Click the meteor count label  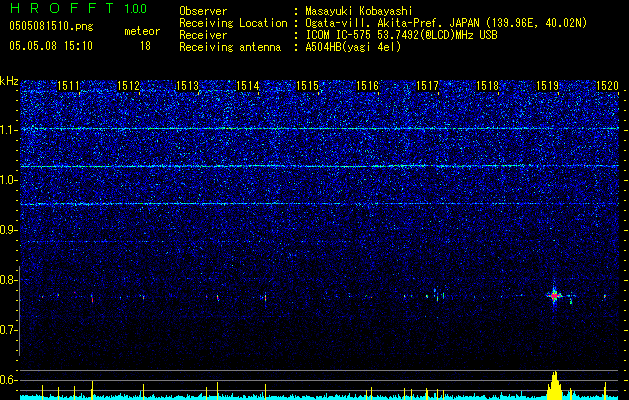click(x=142, y=31)
